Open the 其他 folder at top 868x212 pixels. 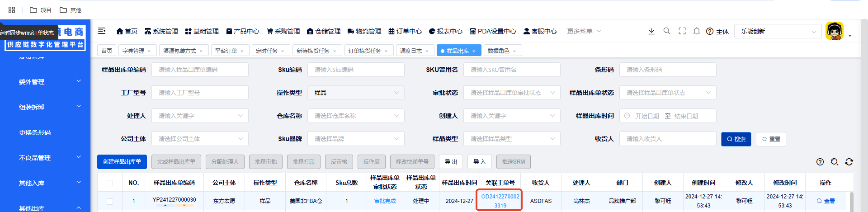pos(71,10)
